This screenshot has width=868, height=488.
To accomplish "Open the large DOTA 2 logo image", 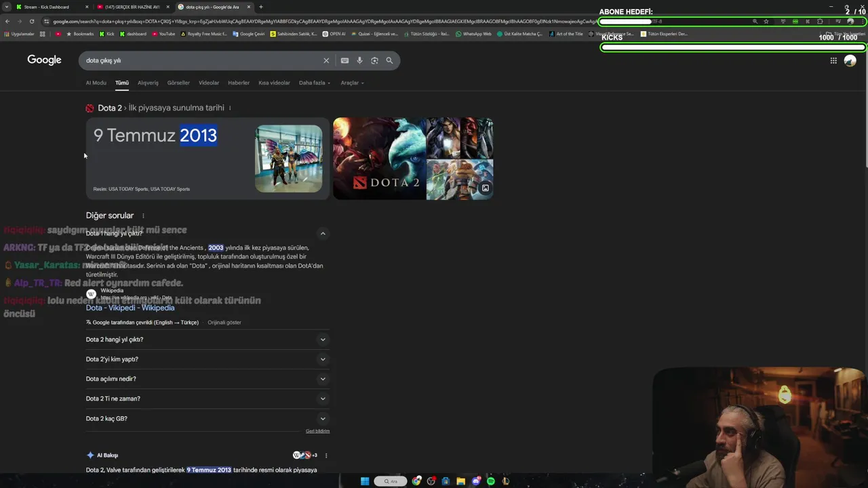I will coord(379,159).
